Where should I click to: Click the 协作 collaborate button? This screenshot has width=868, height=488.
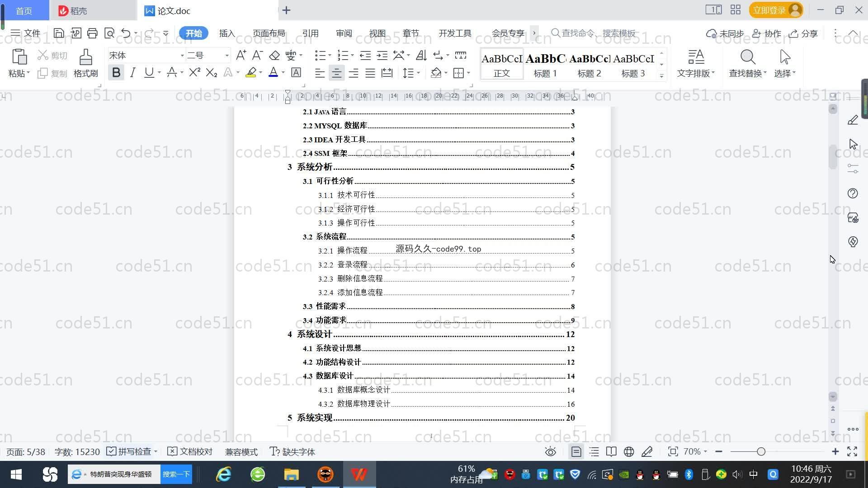(767, 33)
